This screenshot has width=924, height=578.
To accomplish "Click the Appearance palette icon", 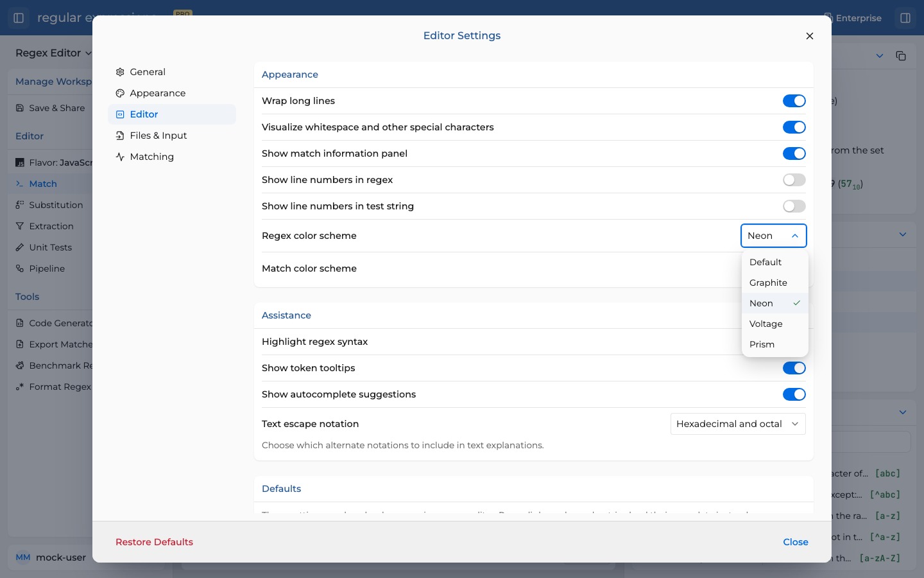I will [x=120, y=93].
